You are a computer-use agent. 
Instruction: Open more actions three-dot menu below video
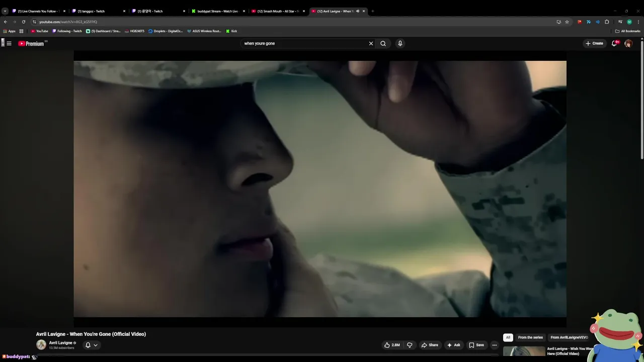click(x=494, y=345)
